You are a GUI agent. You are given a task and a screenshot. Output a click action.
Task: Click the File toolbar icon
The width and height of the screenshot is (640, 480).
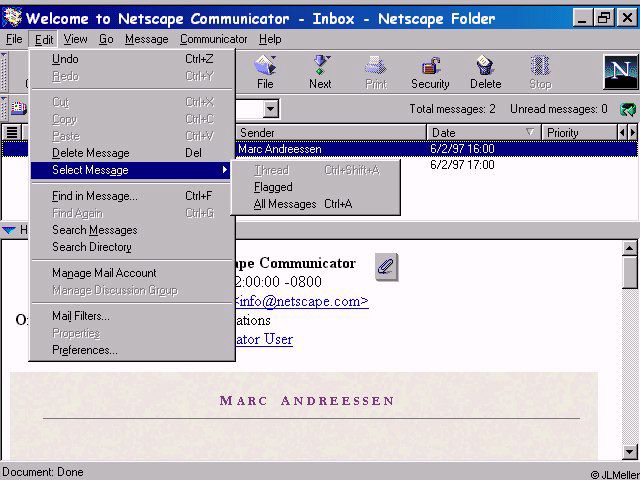[x=265, y=72]
